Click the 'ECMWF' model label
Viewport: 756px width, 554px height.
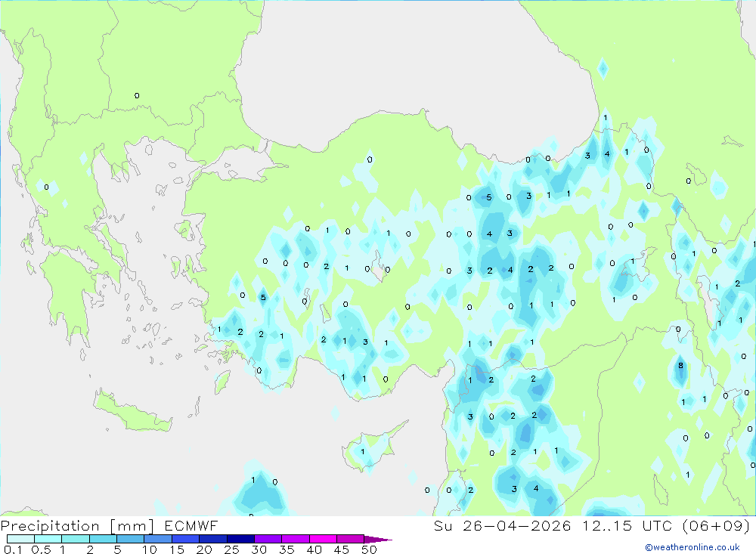pos(191,526)
